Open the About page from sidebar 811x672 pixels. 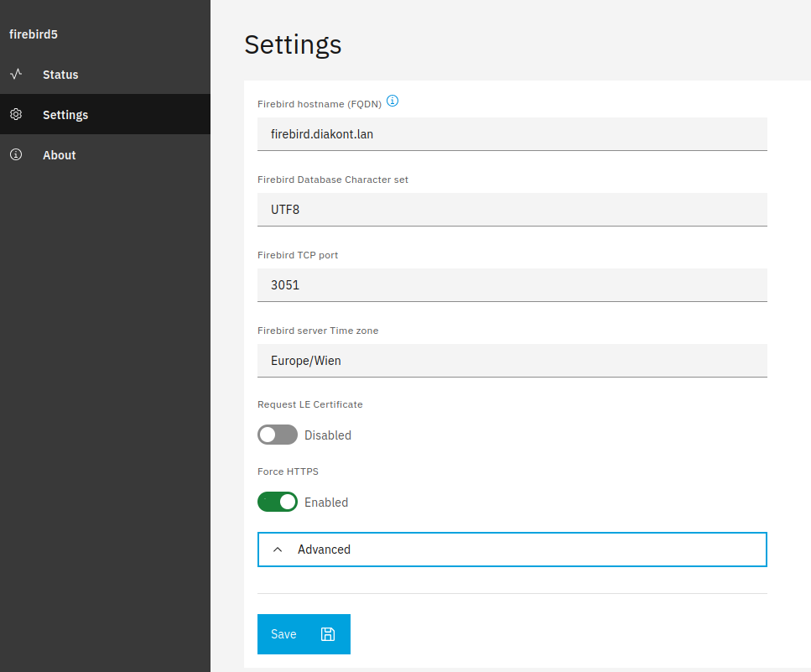coord(60,155)
